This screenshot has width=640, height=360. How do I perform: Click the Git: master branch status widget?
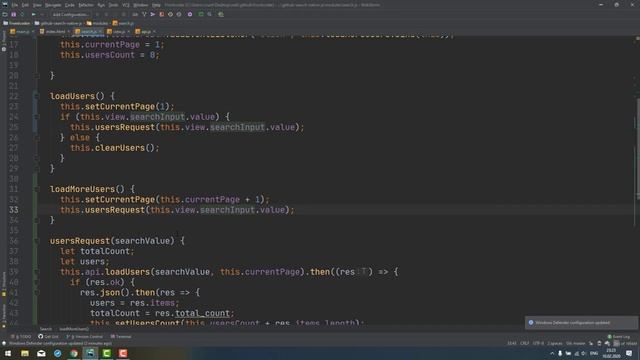tap(576, 344)
